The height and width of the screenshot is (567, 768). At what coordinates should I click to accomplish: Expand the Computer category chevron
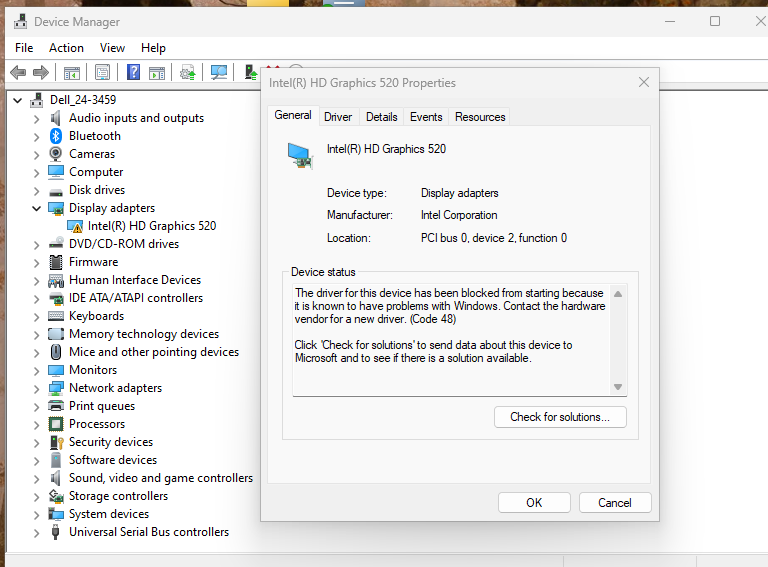[x=36, y=173]
